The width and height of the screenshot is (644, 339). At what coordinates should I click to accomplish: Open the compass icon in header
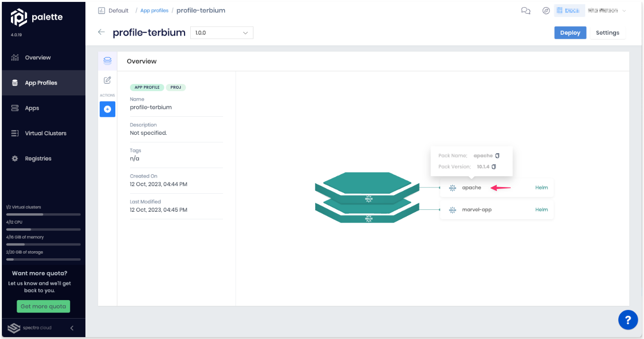click(546, 11)
